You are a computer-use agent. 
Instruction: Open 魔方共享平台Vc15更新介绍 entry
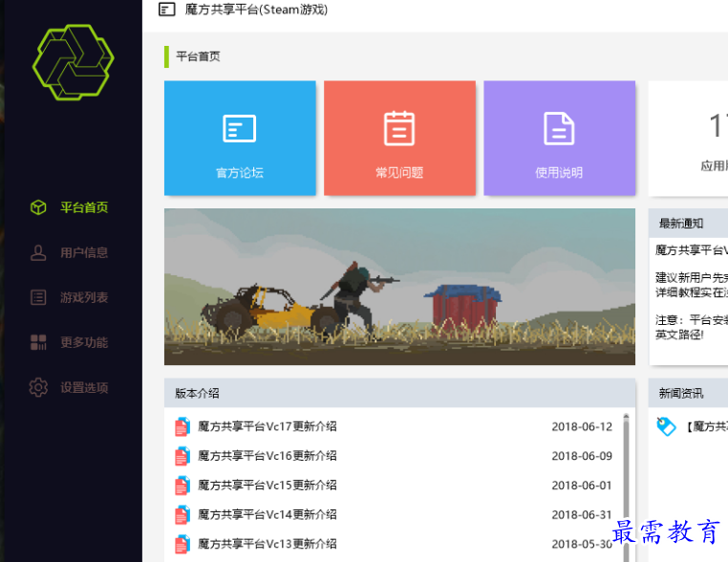(267, 485)
